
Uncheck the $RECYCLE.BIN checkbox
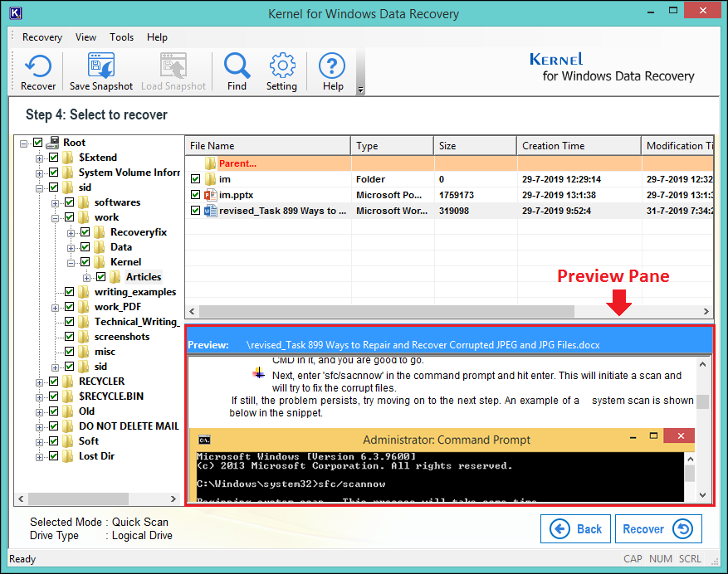[x=54, y=396]
